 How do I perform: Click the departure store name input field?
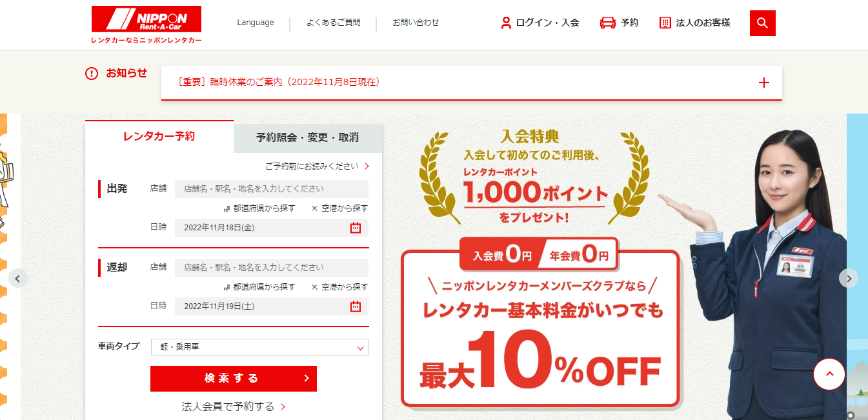coord(271,189)
